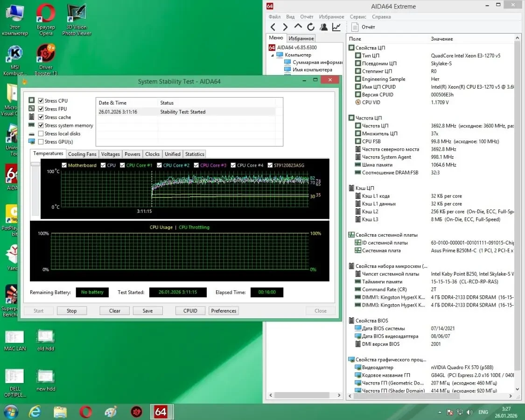Click the forward navigation arrow in AIDA64
525x420 pixels.
[x=285, y=27]
